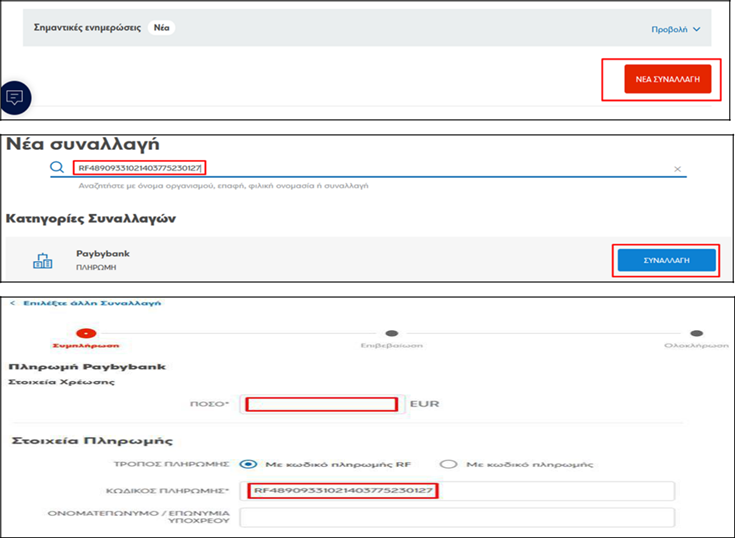The image size is (736, 539).
Task: Click the search field with RF code
Action: pyautogui.click(x=368, y=168)
